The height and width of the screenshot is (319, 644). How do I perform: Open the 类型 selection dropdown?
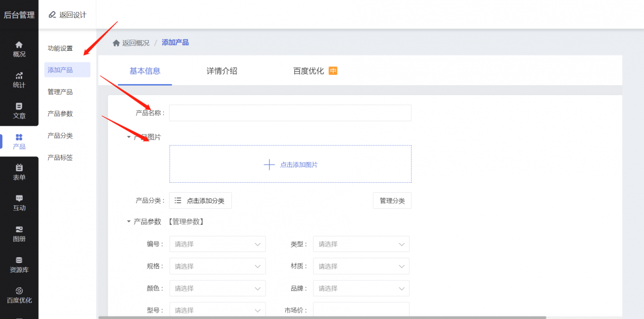361,244
